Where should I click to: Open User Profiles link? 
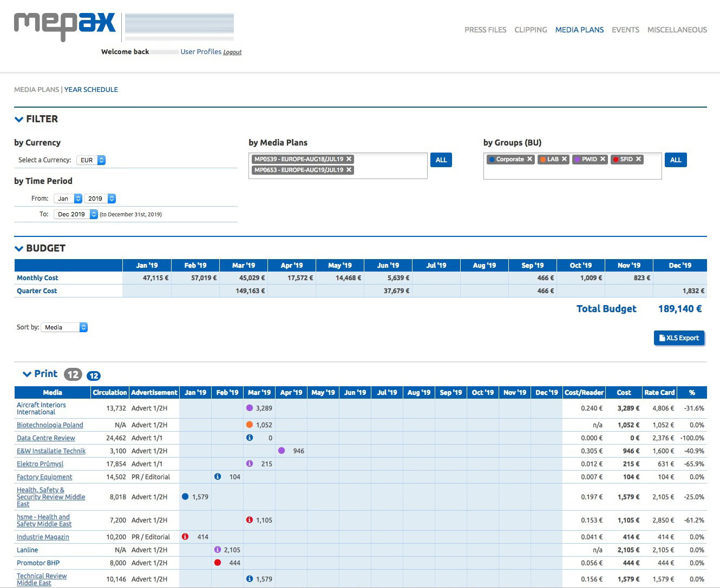point(201,52)
